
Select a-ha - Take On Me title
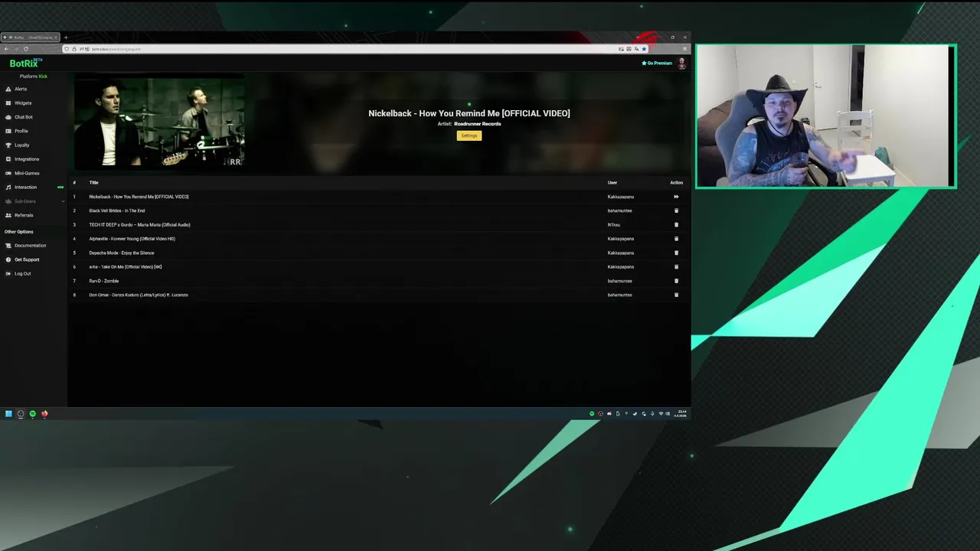point(125,266)
